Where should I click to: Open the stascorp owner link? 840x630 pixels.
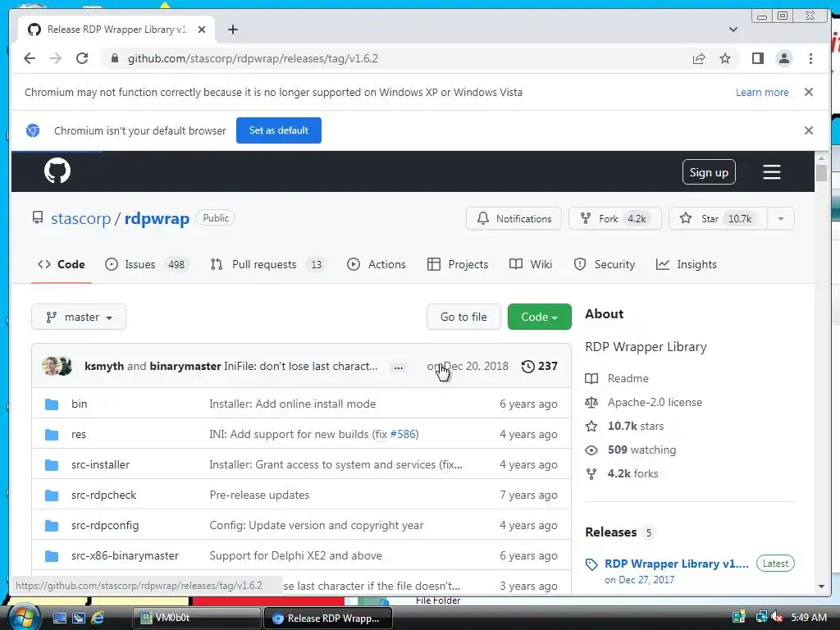pyautogui.click(x=81, y=218)
